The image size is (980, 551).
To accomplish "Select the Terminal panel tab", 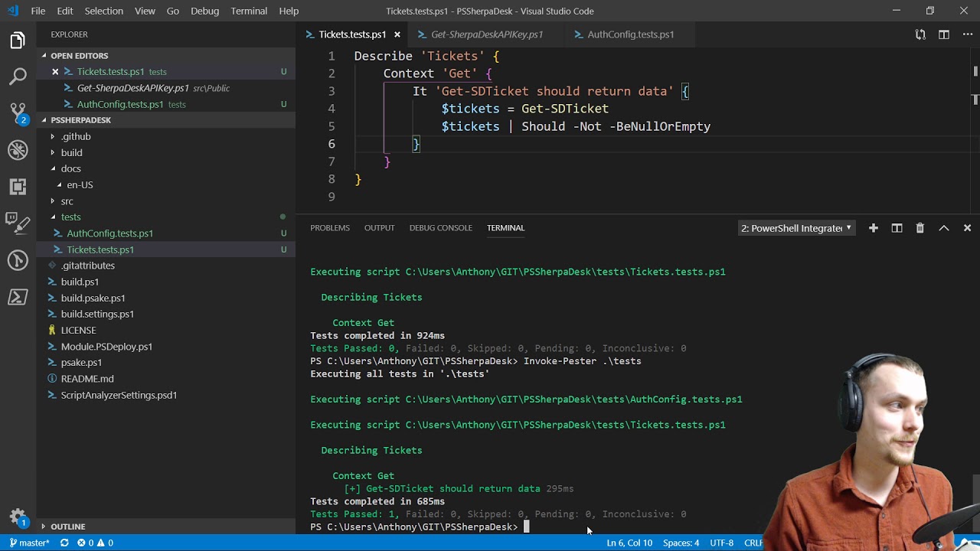I will click(505, 228).
